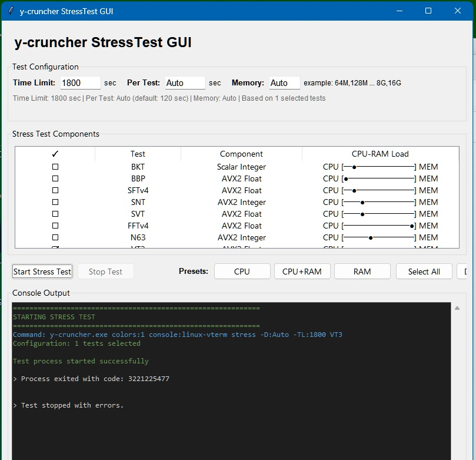Click the 'Scalar Integer' component cell

[241, 167]
